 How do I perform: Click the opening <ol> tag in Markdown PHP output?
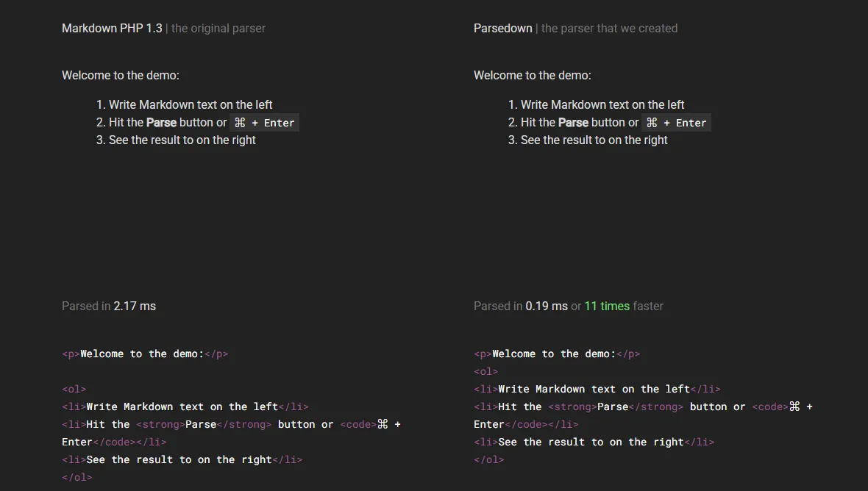tap(74, 389)
